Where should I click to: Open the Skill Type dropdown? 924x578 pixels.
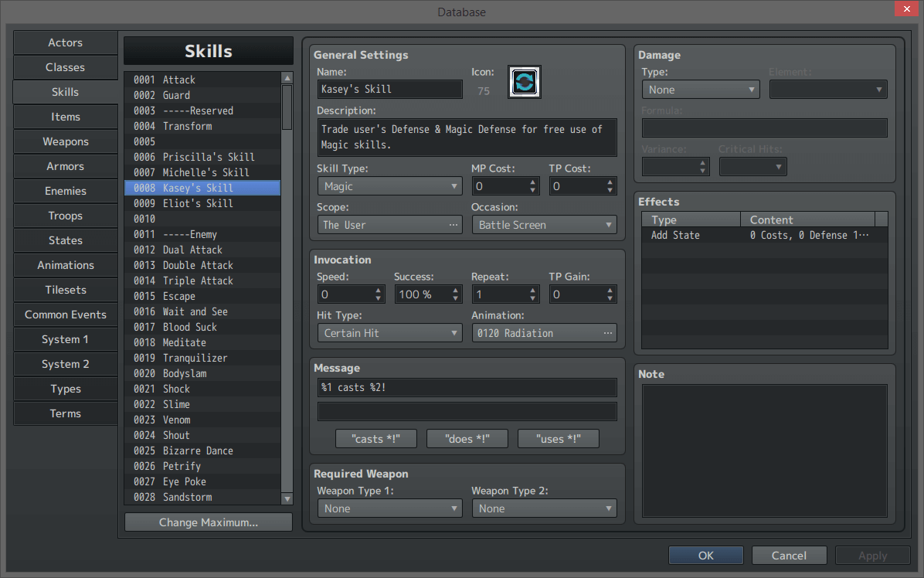pyautogui.click(x=389, y=185)
